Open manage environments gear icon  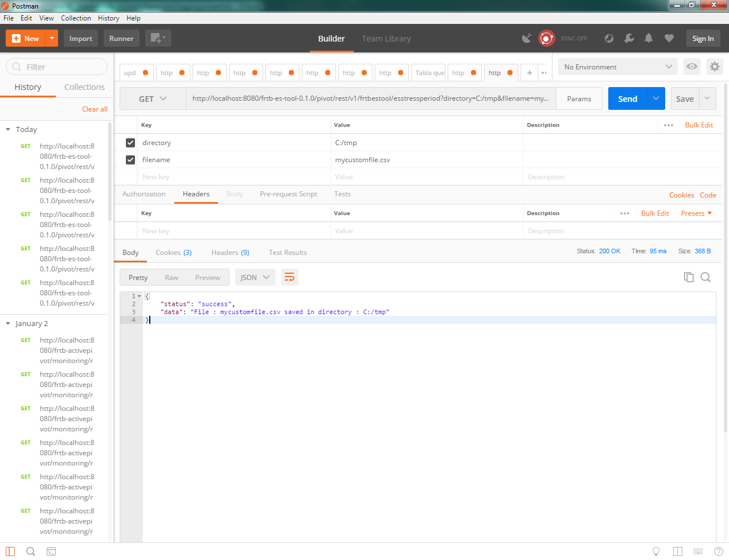point(715,67)
